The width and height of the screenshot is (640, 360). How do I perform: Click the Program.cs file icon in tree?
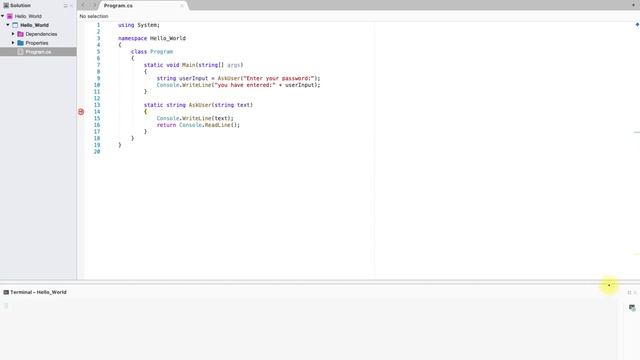tap(20, 52)
